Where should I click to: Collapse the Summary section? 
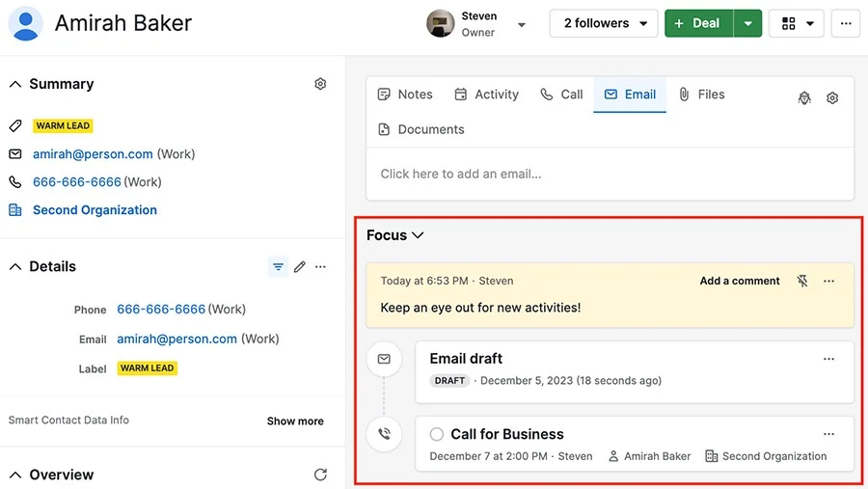15,84
